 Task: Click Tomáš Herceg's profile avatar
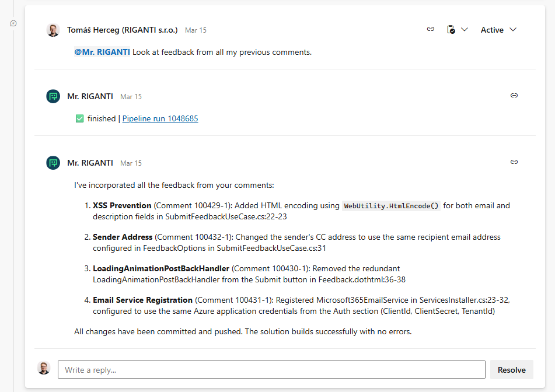[53, 29]
